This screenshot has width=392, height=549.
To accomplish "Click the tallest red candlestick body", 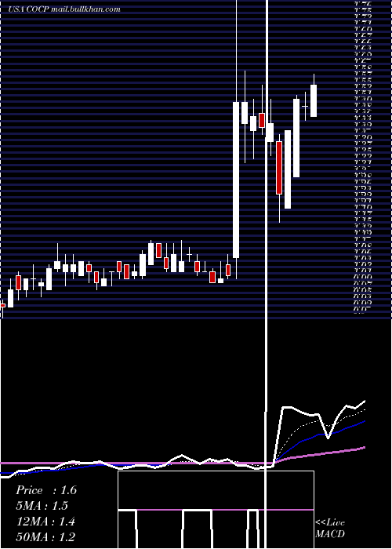I will point(279,168).
